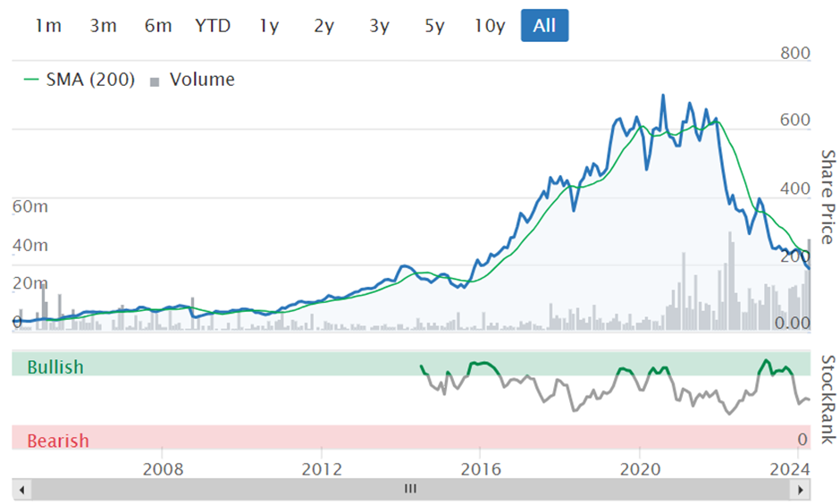Click the 60m volume axis value
Viewport: 840px width, 504px height.
click(30, 206)
